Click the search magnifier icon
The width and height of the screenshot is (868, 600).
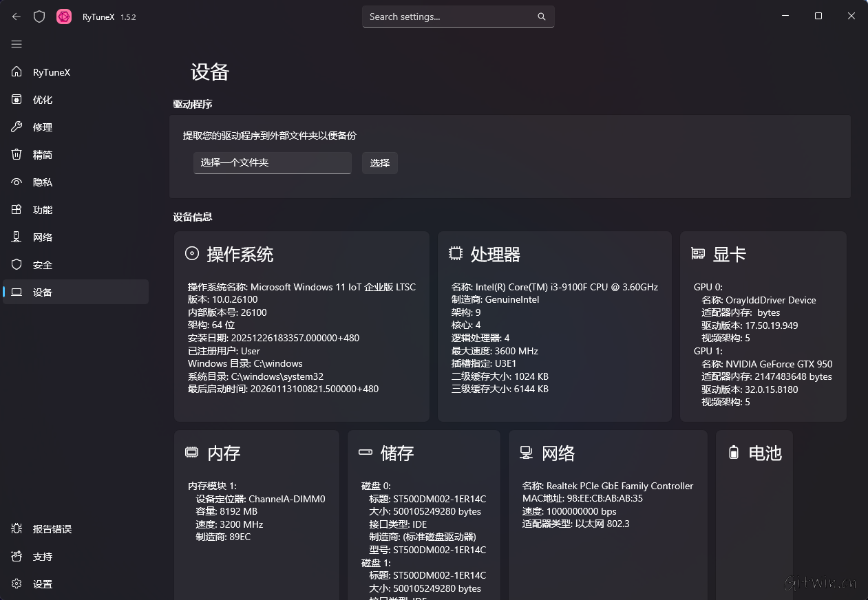click(x=542, y=17)
